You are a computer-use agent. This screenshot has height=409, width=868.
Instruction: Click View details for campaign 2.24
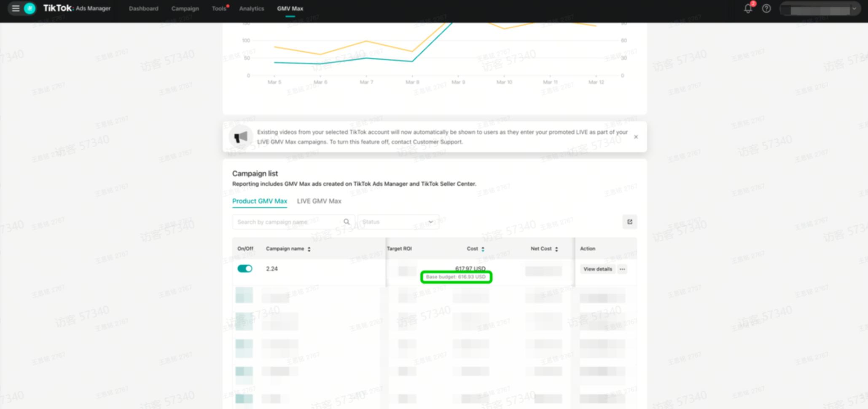598,269
